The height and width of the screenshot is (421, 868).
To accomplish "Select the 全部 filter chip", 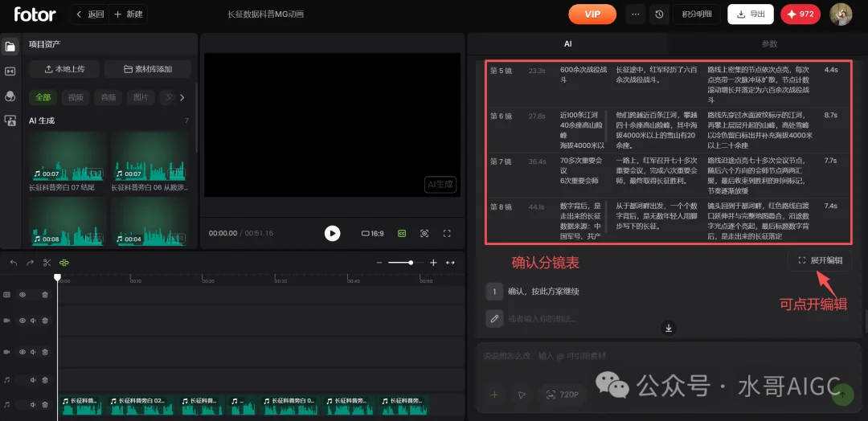I will click(x=43, y=97).
